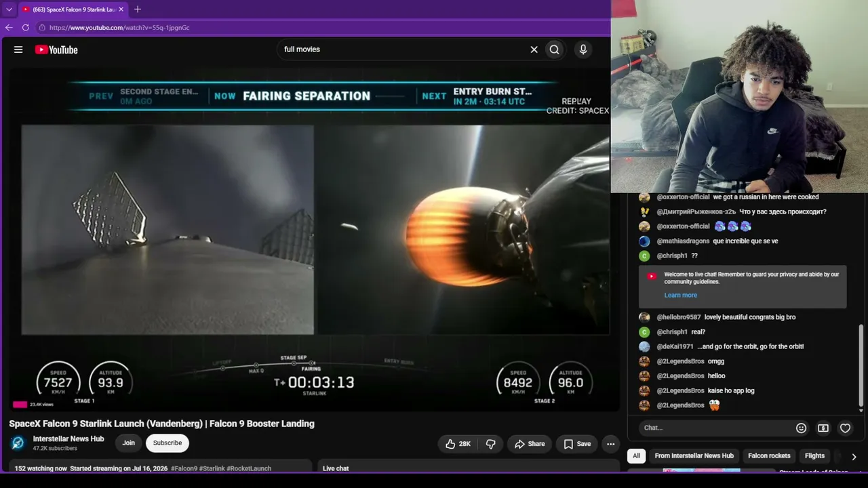
Task: Open the #Starlink hashtag link
Action: [x=212, y=468]
